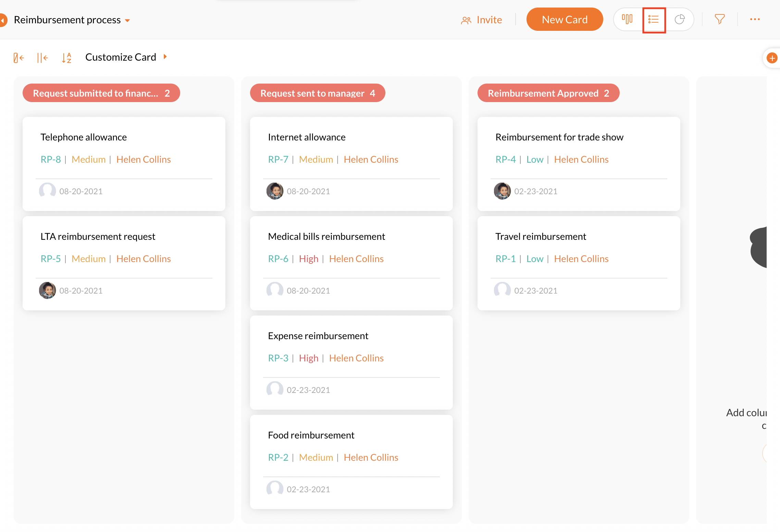Screen dimensions: 780x532
Task: Open the three-dots more options menu
Action: point(755,20)
